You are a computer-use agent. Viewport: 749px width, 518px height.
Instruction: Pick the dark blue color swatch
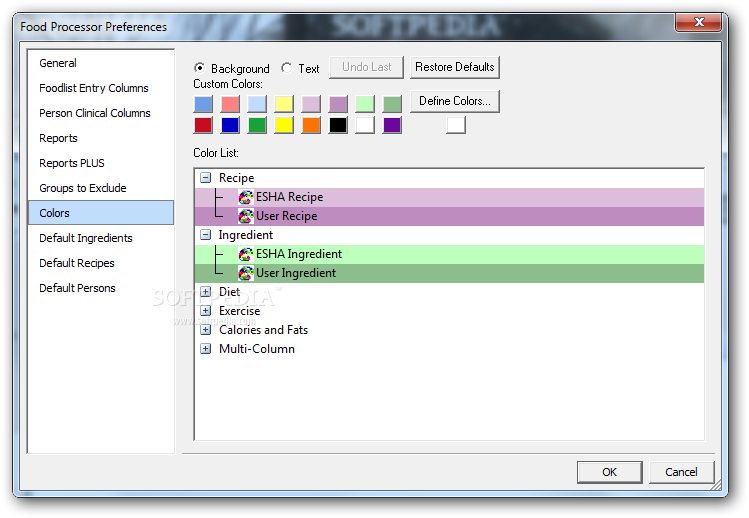point(230,125)
